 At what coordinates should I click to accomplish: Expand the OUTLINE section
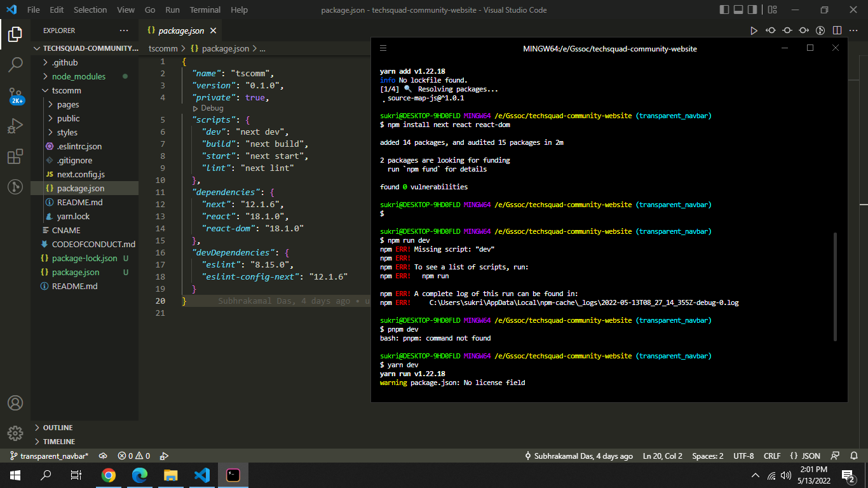pos(85,428)
